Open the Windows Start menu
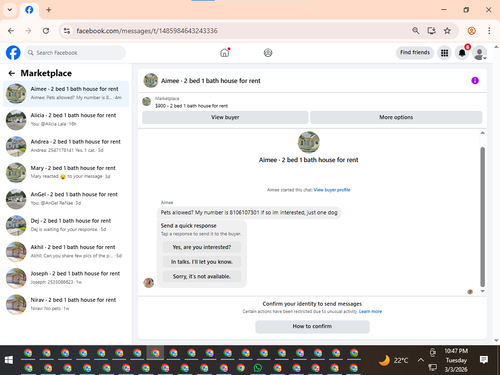The width and height of the screenshot is (500, 375). click(9, 360)
